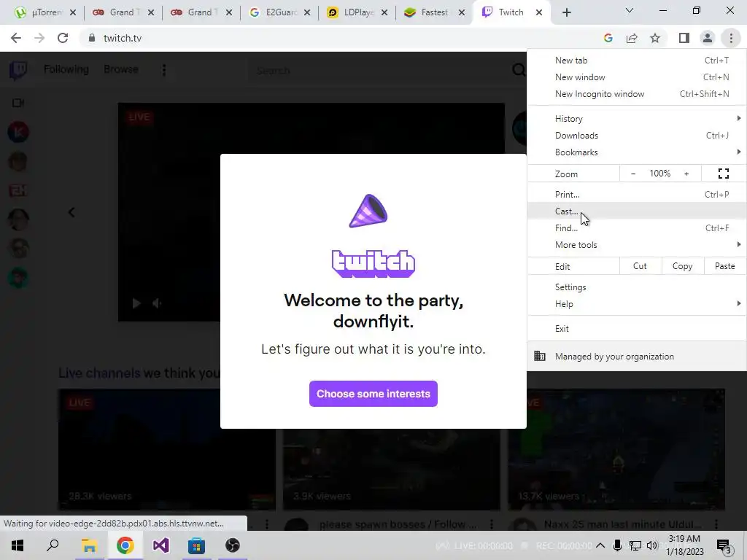Choose Exit from Chrome menu
This screenshot has height=560, width=747.
click(x=636, y=329)
